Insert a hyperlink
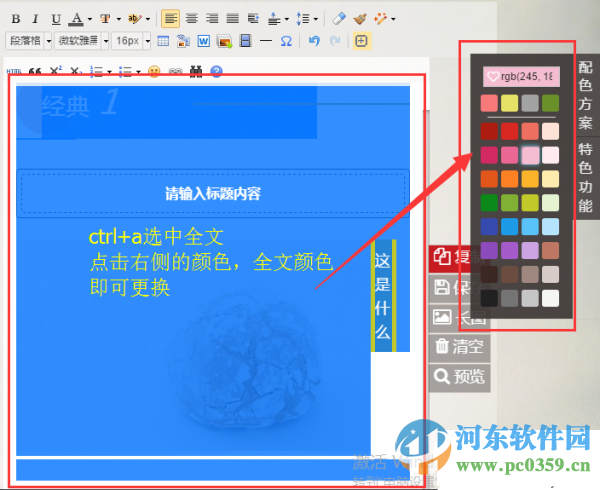This screenshot has height=490, width=600. [x=175, y=72]
